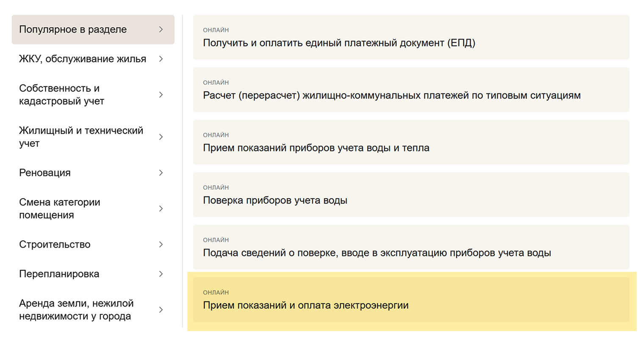Open the 'Поверка приборов учета воды' card
This screenshot has height=358, width=644.
pyautogui.click(x=275, y=200)
